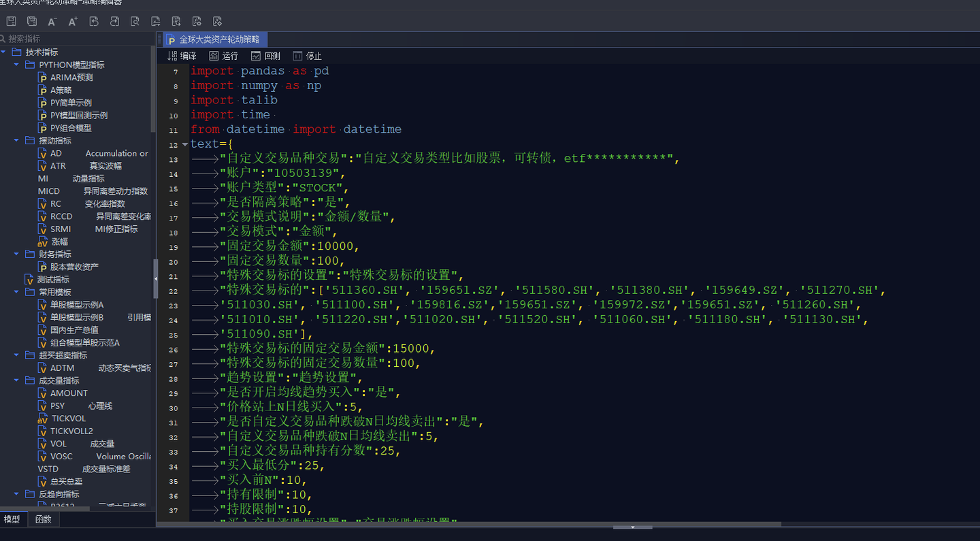Select the PSY 心理线 indicator

tap(76, 406)
